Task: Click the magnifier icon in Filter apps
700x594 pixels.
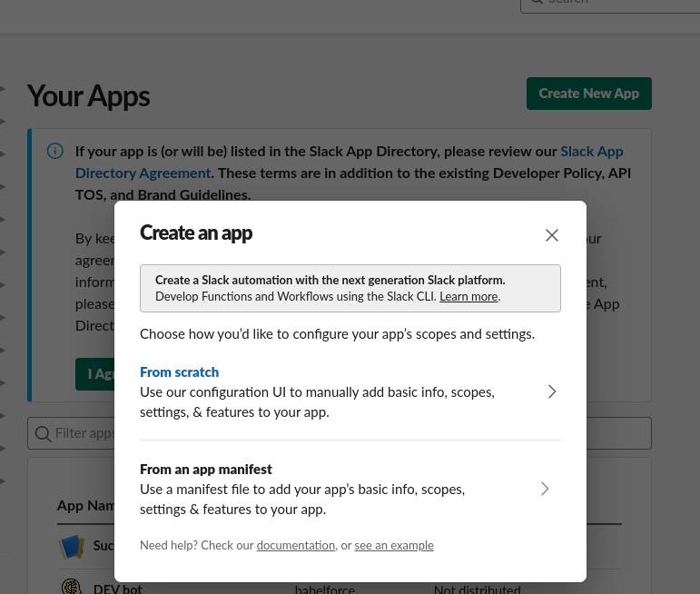Action: coord(43,433)
